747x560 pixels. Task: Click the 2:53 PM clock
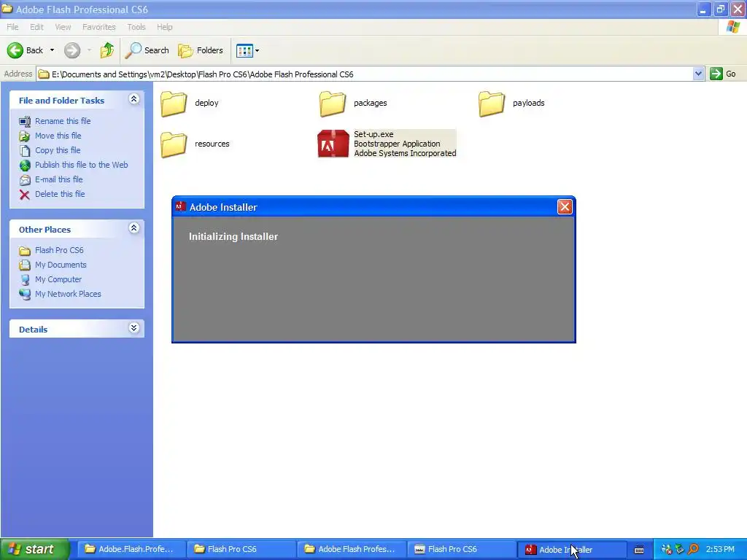720,549
